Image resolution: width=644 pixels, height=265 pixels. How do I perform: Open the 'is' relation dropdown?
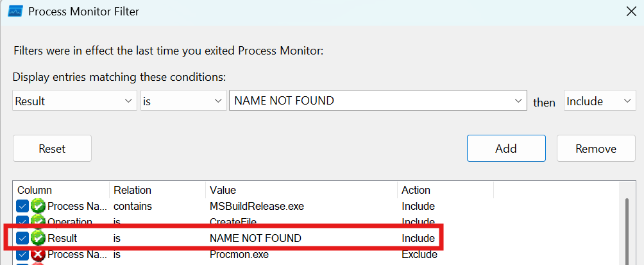point(215,101)
